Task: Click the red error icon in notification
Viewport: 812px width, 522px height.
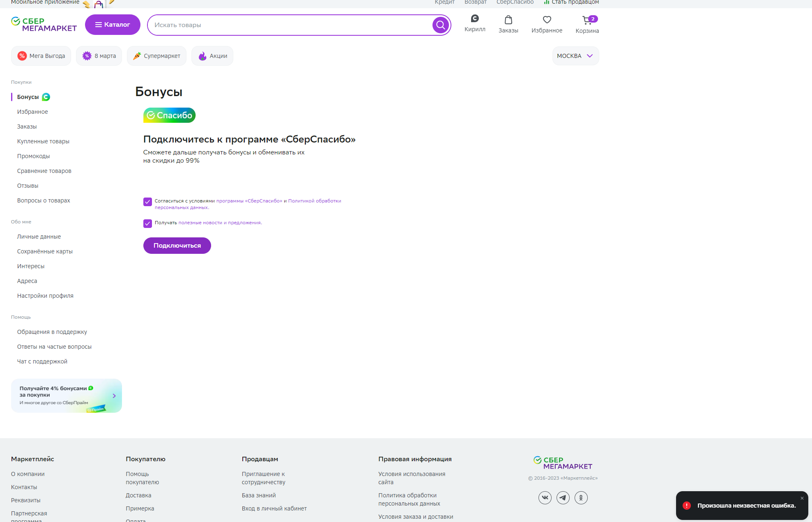Action: coord(687,506)
